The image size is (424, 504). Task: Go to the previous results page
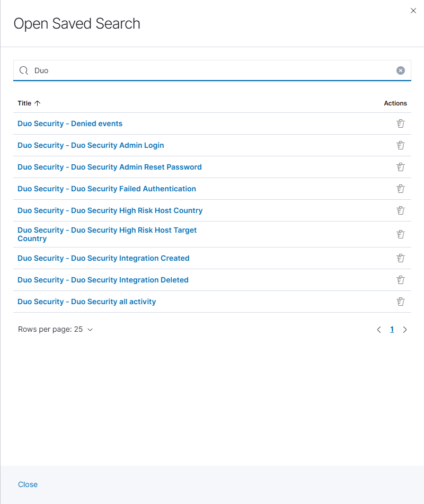(x=379, y=330)
